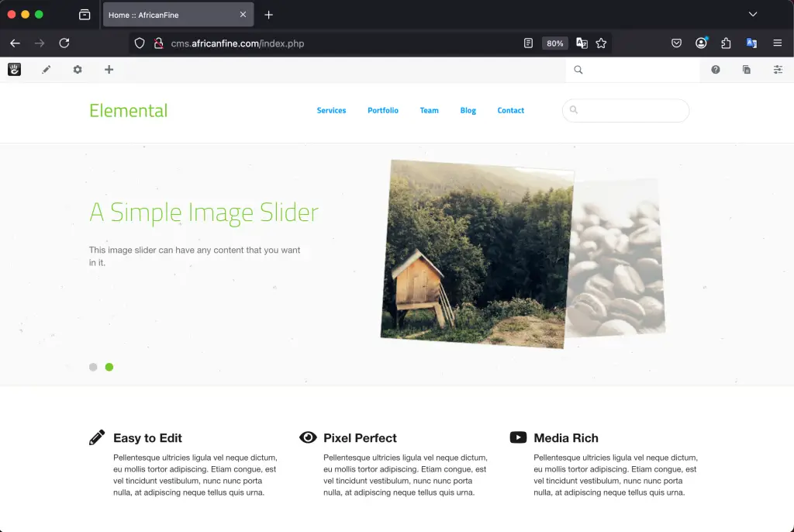794x532 pixels.
Task: Open help via the question mark icon
Action: [x=715, y=69]
